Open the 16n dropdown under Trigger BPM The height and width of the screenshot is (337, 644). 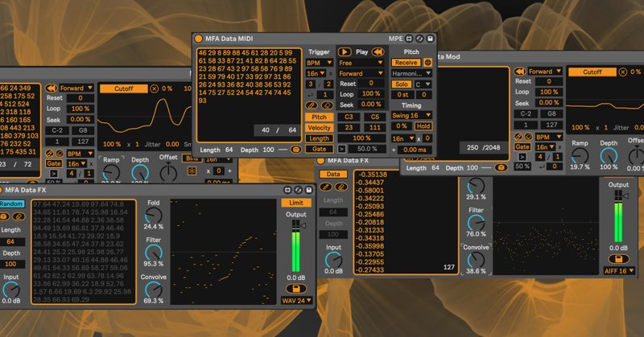[x=316, y=73]
